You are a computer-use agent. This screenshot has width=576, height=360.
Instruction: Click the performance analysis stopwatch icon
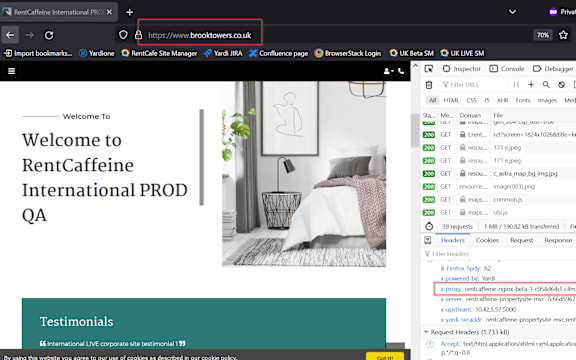[429, 226]
